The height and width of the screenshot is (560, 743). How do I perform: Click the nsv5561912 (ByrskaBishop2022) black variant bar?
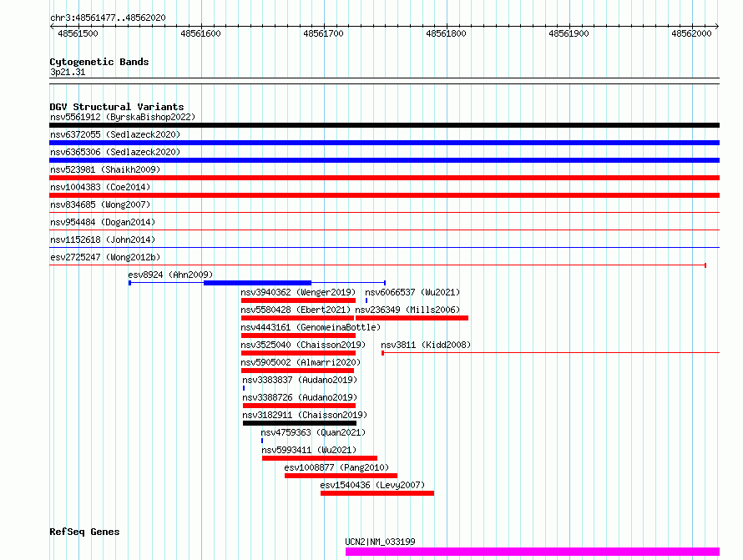(x=384, y=125)
